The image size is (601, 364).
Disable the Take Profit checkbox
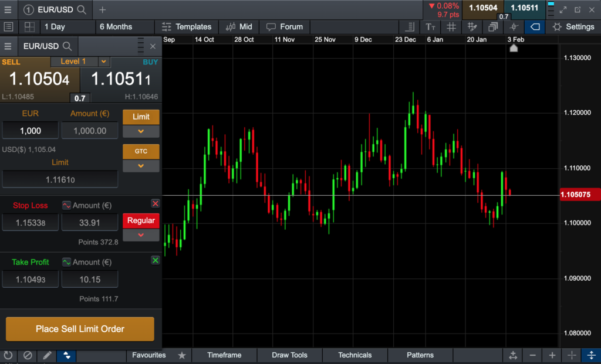point(155,260)
